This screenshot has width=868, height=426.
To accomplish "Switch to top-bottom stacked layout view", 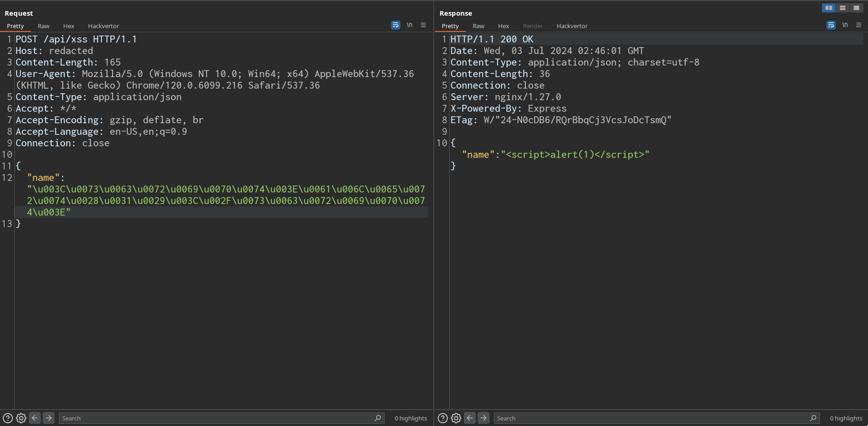I will 843,8.
